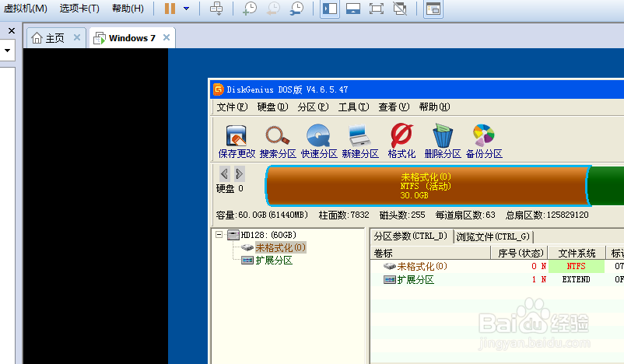Close the Windows 7 tab
Screen dimensions: 624x364
167,37
